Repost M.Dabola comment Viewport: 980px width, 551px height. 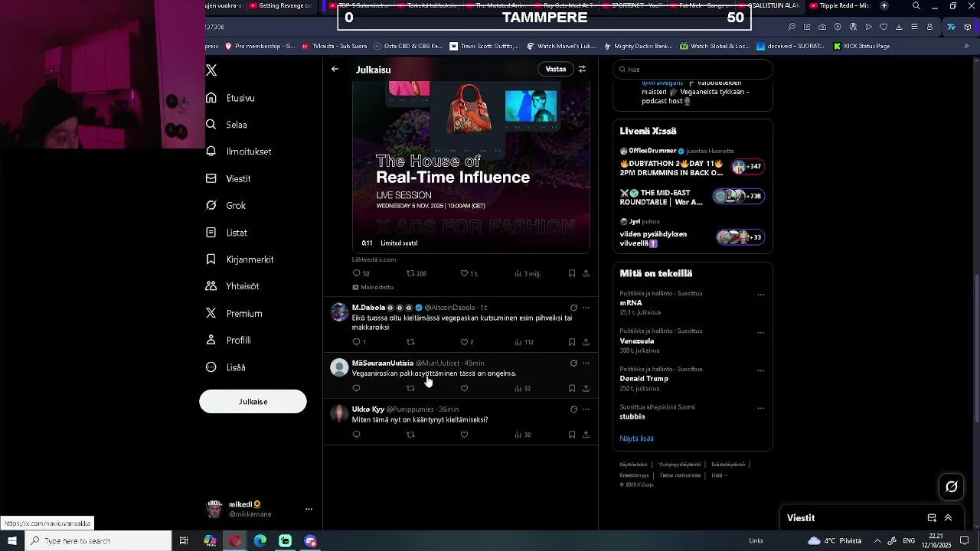coord(410,342)
